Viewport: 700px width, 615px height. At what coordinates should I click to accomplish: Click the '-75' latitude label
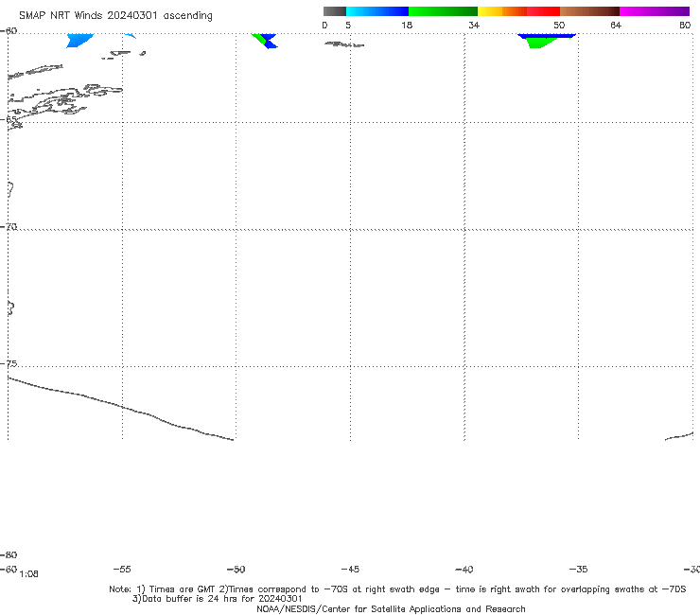tap(9, 363)
